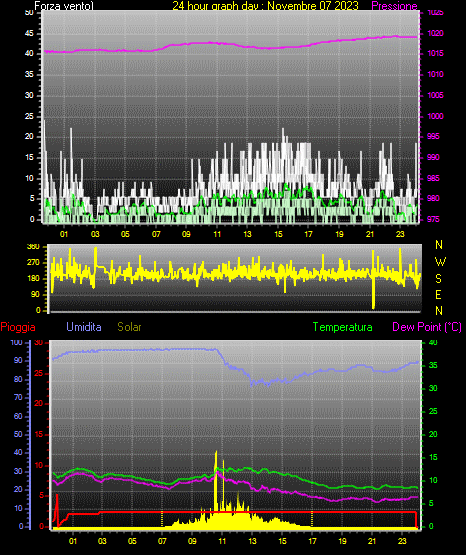The image size is (466, 555).
Task: Click 270 on the wind direction axis
Action: 33,263
